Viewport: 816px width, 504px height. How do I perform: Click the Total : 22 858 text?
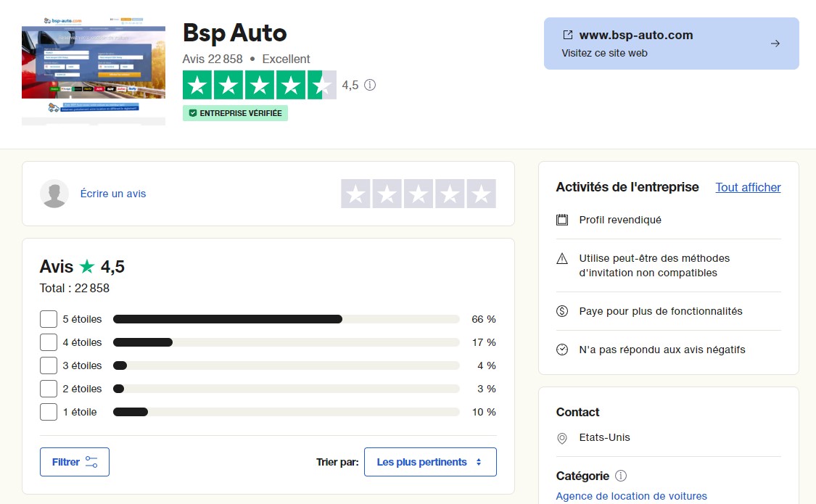pyautogui.click(x=75, y=288)
